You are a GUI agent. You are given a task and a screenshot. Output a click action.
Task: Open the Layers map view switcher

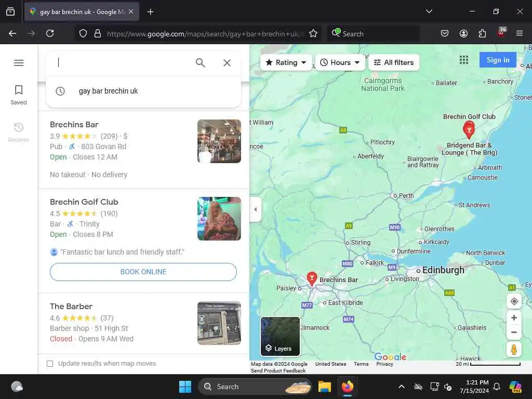point(280,336)
